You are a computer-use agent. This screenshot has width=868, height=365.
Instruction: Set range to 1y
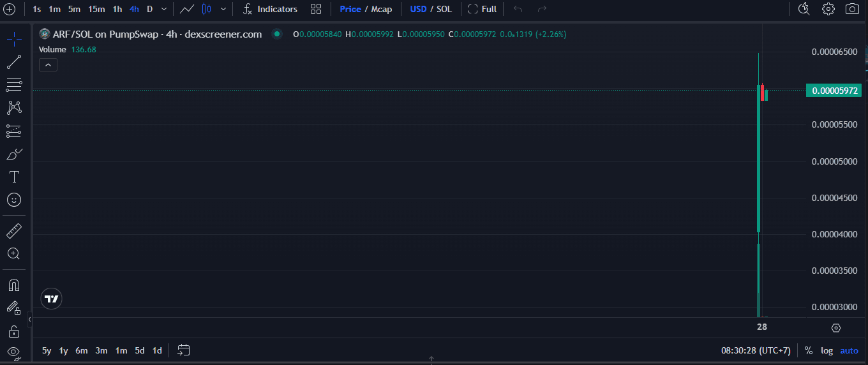63,350
